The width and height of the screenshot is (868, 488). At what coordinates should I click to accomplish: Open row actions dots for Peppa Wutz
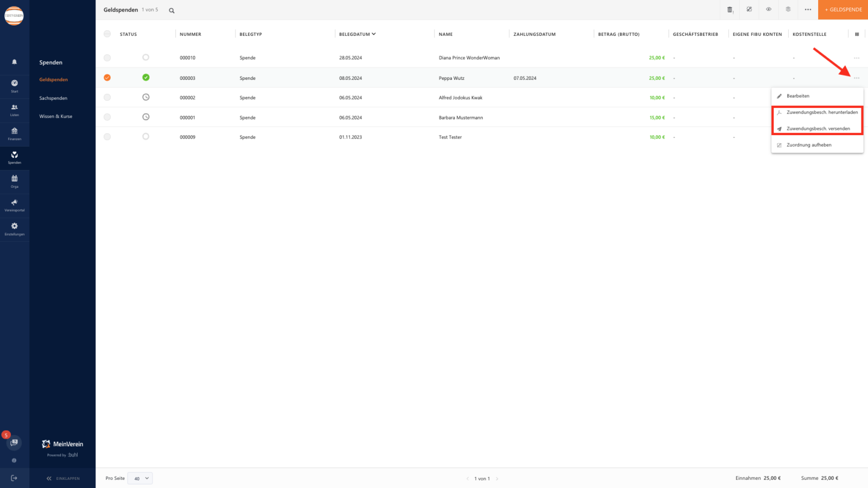(857, 78)
